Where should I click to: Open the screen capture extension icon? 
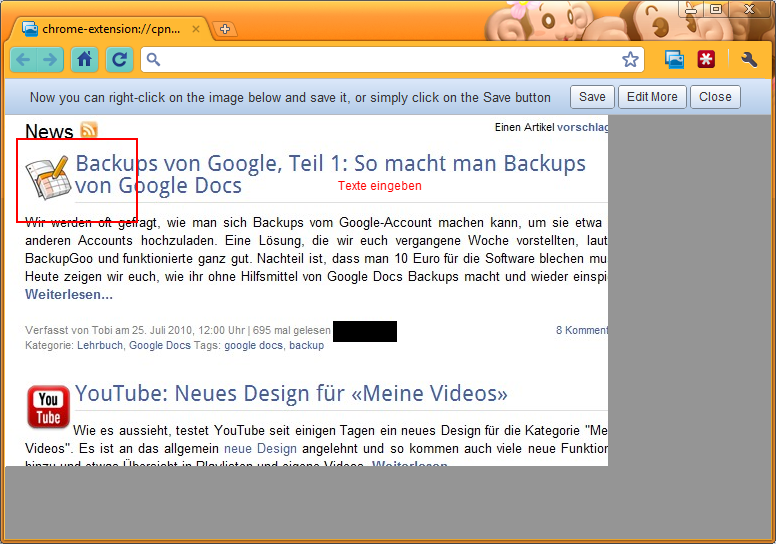(674, 60)
